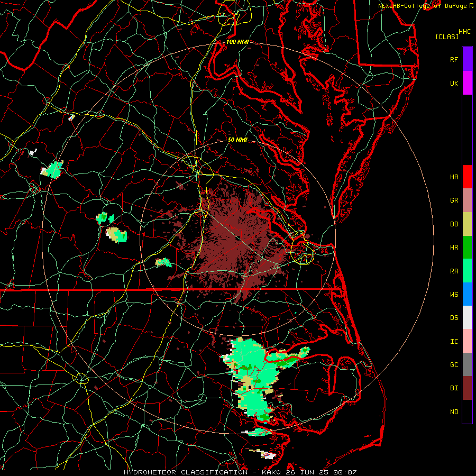476x476 pixels.
Task: Click the Hydrometeor Classification KAKQ title text
Action: coord(240,472)
